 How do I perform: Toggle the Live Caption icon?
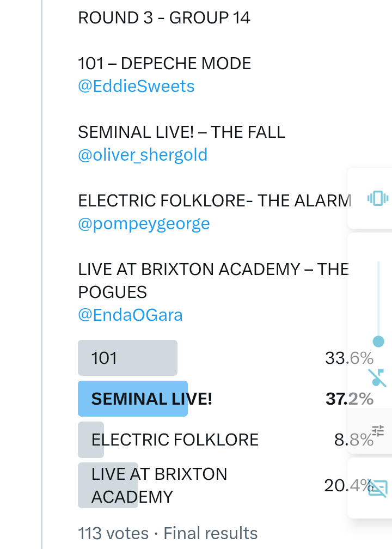pos(377,488)
